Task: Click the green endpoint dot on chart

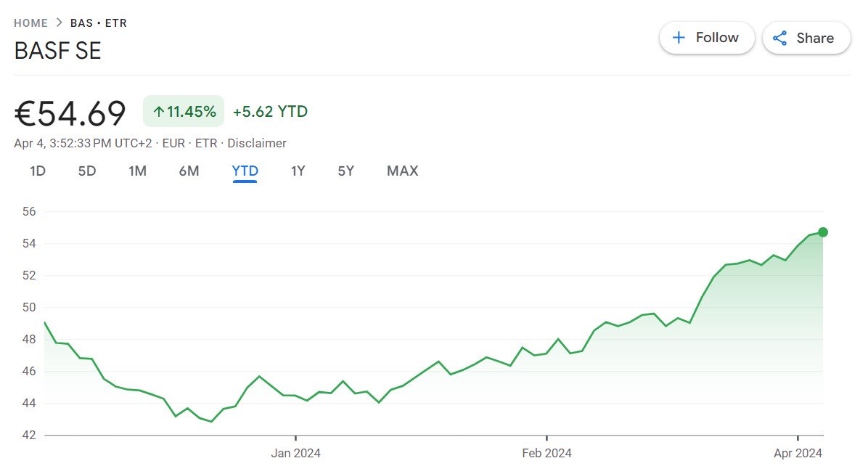Action: [x=822, y=232]
